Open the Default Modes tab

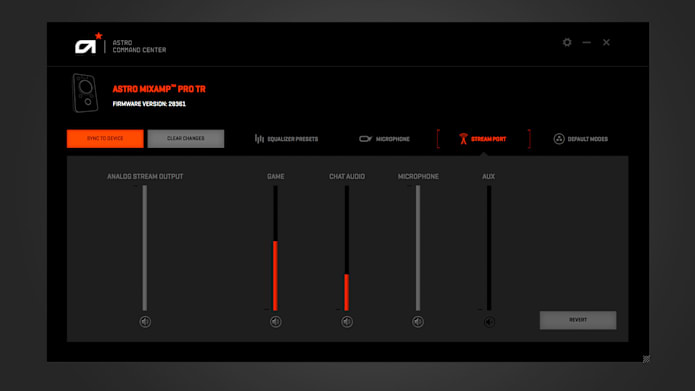coord(581,139)
